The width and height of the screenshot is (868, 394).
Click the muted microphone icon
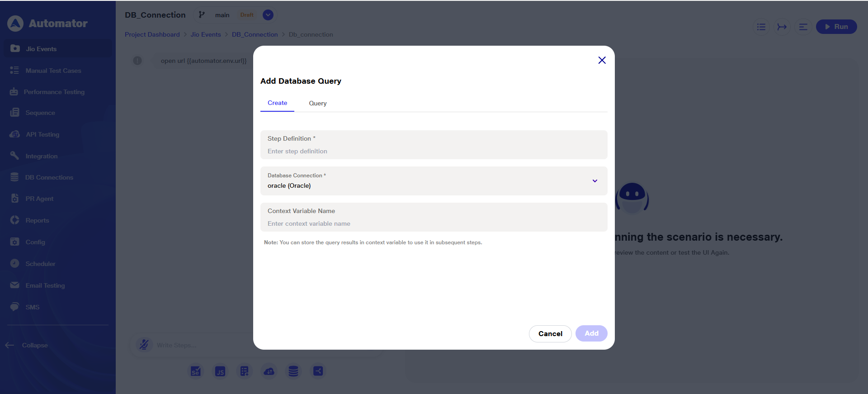[x=144, y=345]
